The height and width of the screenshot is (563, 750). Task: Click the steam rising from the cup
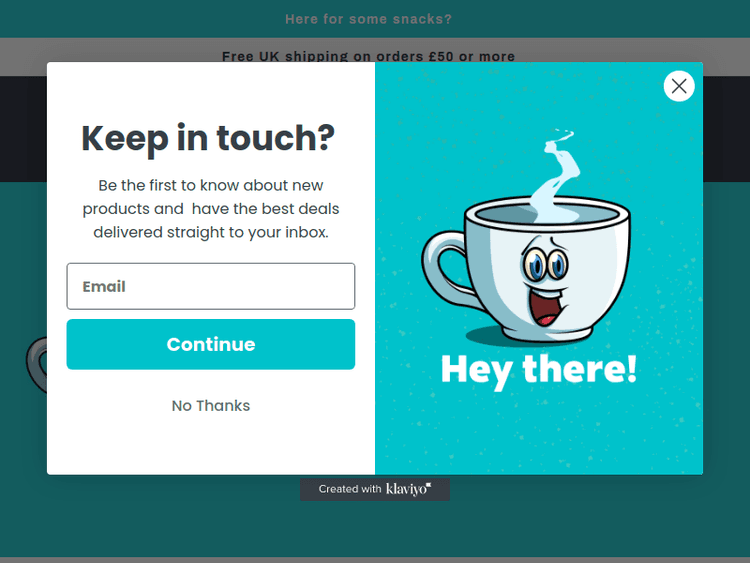tap(557, 175)
